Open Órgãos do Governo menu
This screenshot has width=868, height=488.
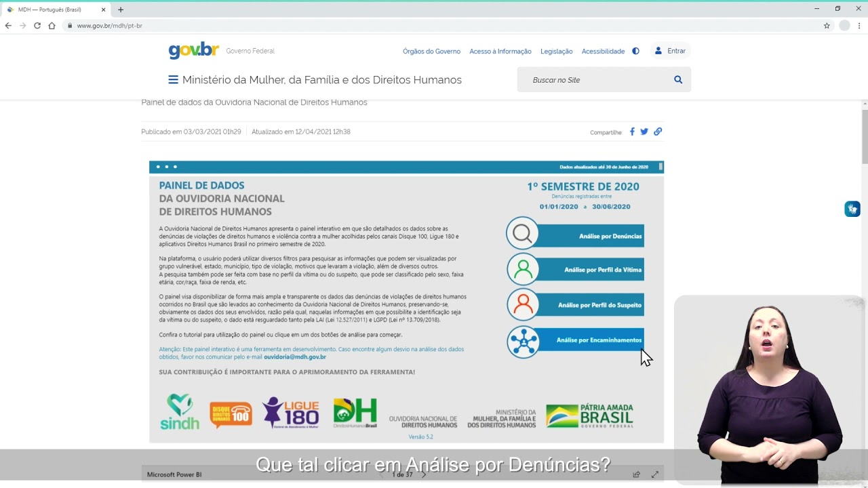point(431,51)
